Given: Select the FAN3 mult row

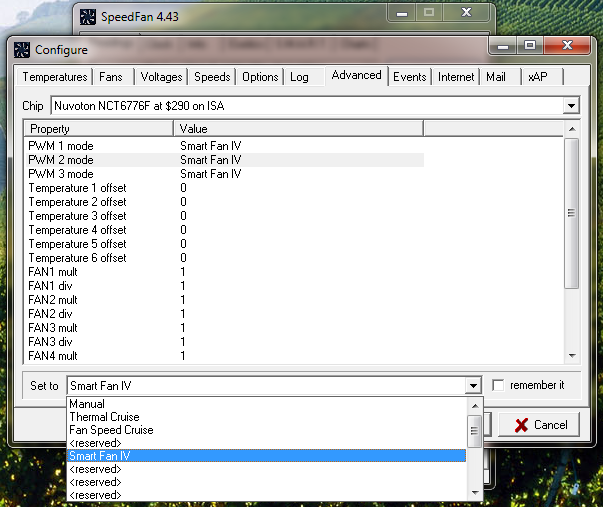Looking at the screenshot, I should [225, 328].
